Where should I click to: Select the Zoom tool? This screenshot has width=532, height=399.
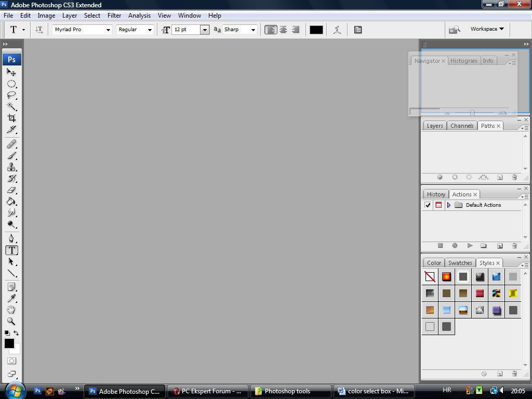11,322
